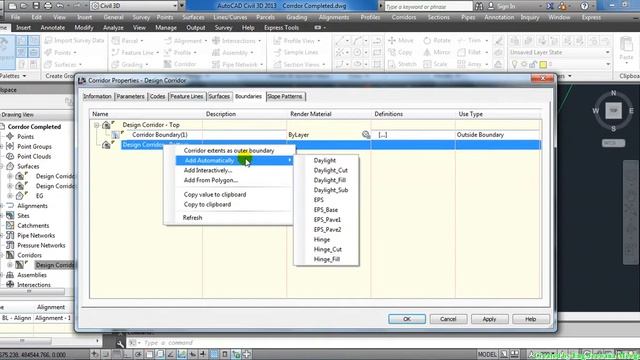Screen dimensions: 640x360
Task: Switch to the Information tab
Action: 97,96
